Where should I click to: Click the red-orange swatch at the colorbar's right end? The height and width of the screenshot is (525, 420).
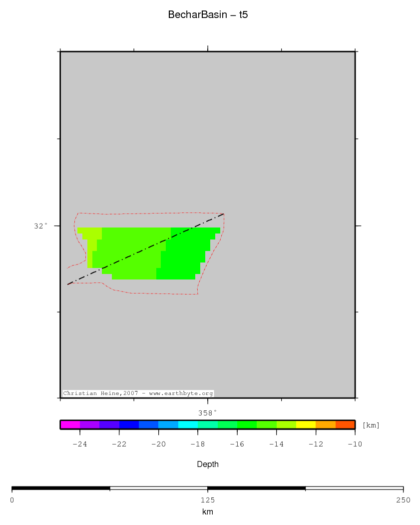pyautogui.click(x=345, y=424)
